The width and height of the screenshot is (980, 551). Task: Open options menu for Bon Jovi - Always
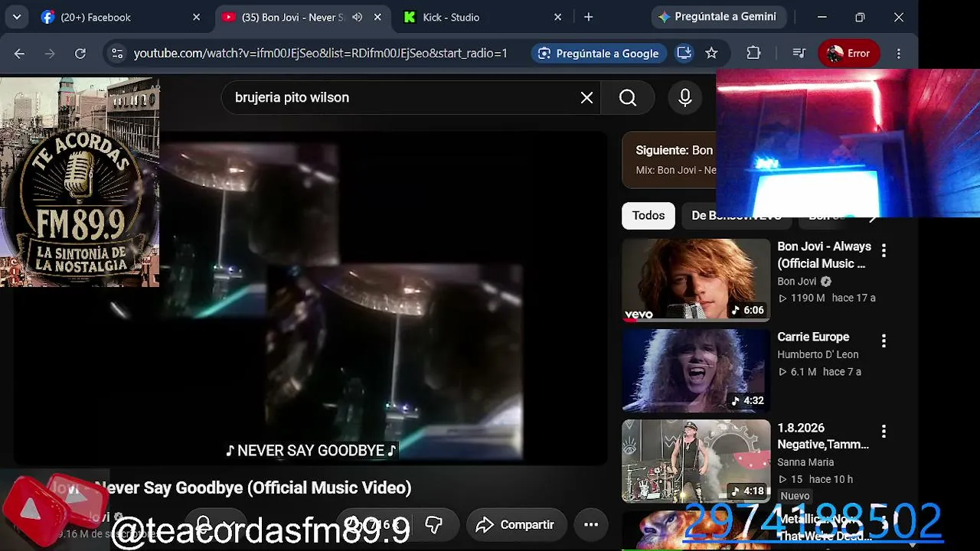(884, 250)
